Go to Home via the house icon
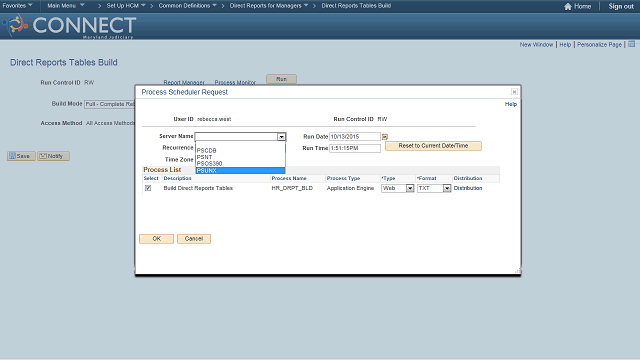640x360 pixels. [x=568, y=6]
